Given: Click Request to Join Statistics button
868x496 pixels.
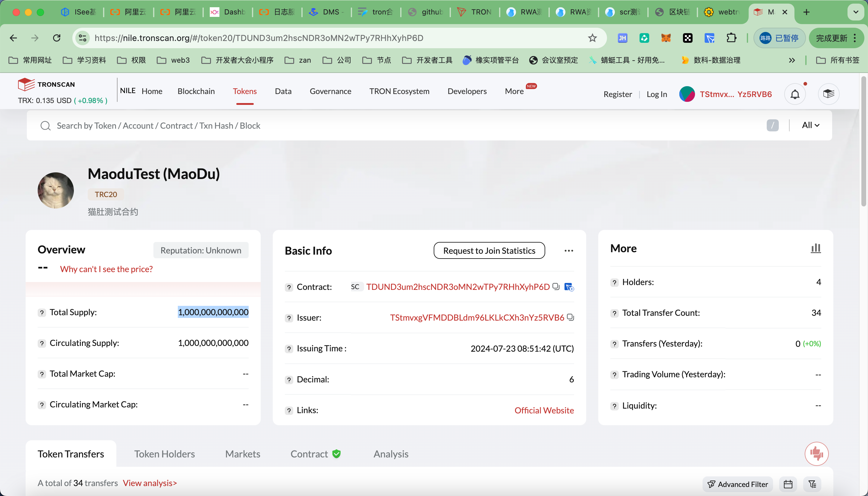Looking at the screenshot, I should click(489, 251).
